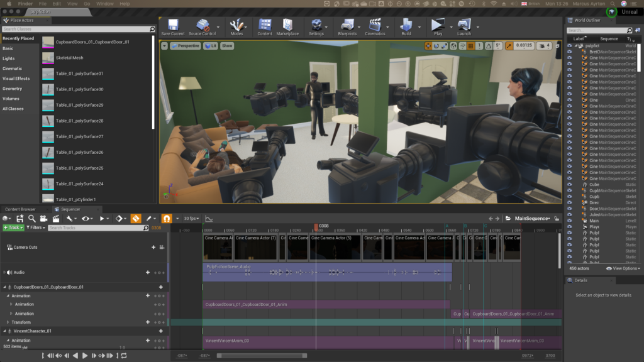Image resolution: width=644 pixels, height=362 pixels.
Task: Toggle surface snapping icon in viewport toolbar
Action: click(462, 46)
